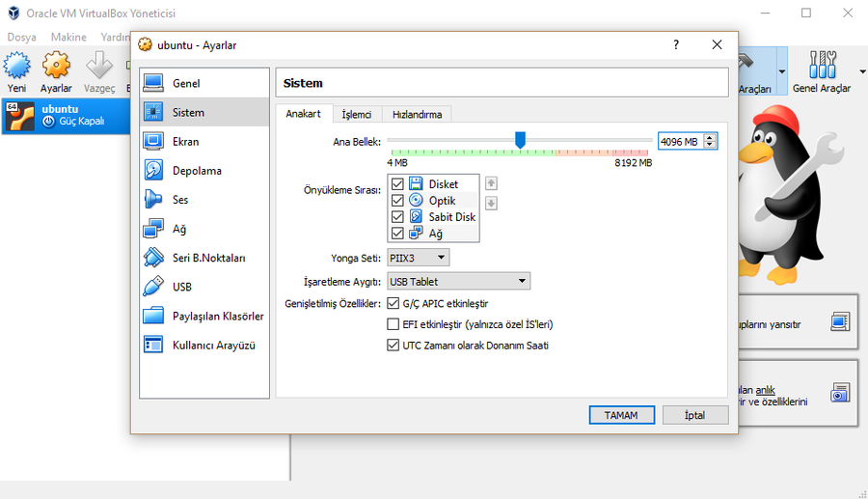
Task: Go to Ses audio settings
Action: 180,200
